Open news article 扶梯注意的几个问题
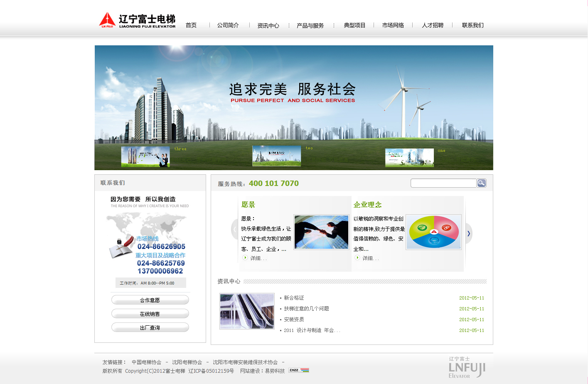588x384 pixels. [x=306, y=309]
